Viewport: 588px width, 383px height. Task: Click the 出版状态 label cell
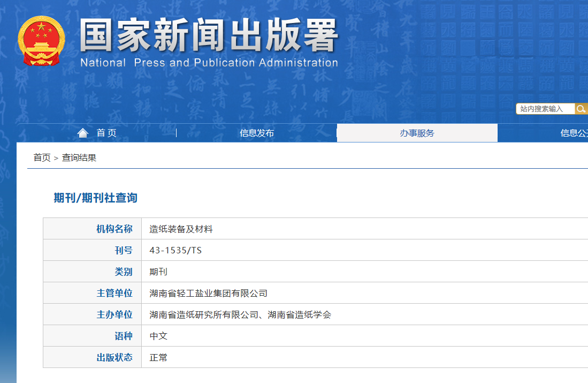(92, 357)
